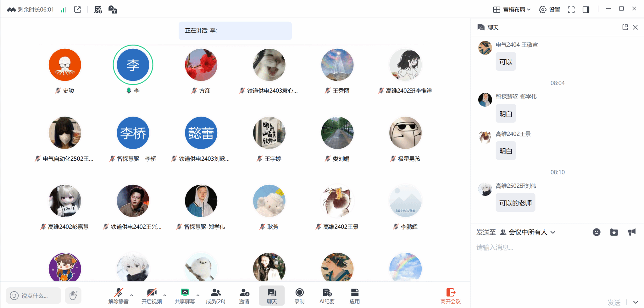The width and height of the screenshot is (644, 308).
Task: Click the 离开会议 leave meeting button
Action: point(451,296)
